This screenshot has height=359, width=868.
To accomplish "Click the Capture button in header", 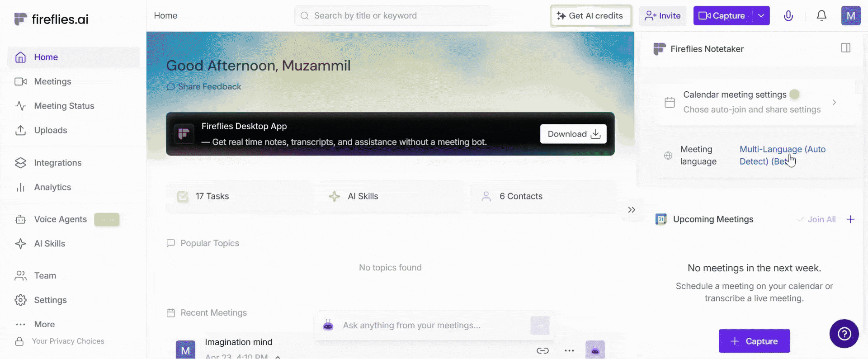I will click(x=722, y=16).
